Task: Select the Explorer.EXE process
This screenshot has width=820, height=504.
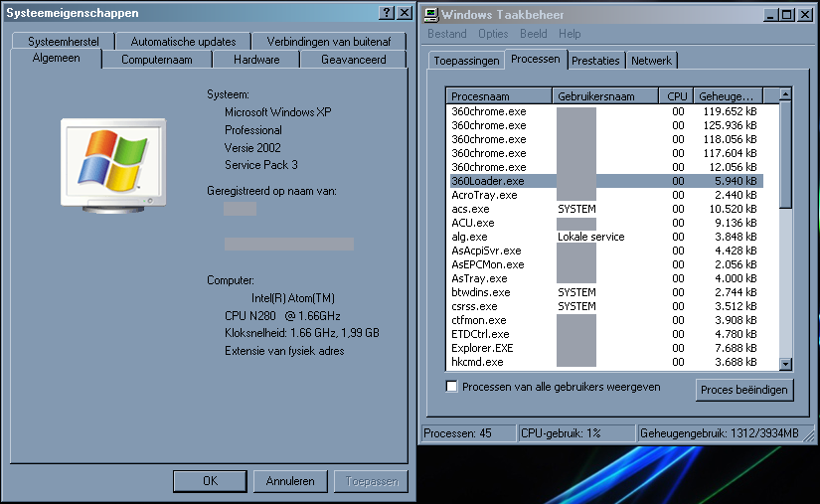Action: coord(605,348)
